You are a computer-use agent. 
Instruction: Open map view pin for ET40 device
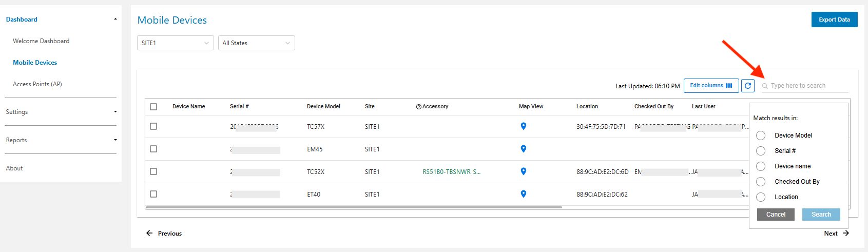click(523, 194)
